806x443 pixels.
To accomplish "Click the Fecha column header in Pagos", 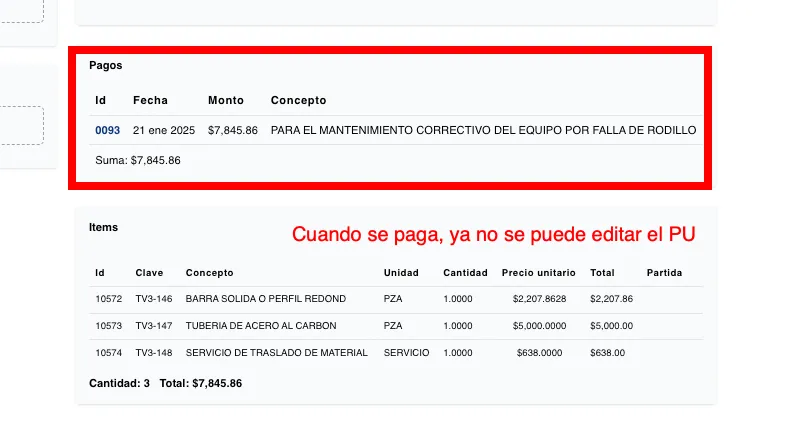I will 150,101.
